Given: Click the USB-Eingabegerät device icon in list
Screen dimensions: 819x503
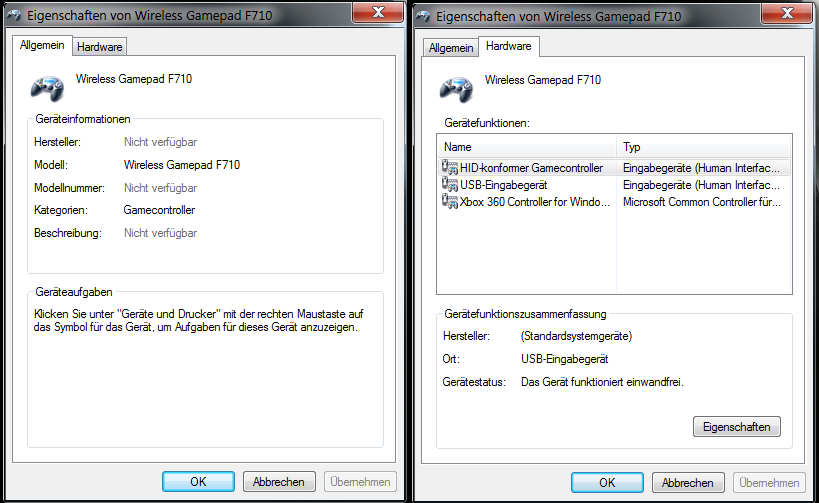Looking at the screenshot, I should pos(450,185).
